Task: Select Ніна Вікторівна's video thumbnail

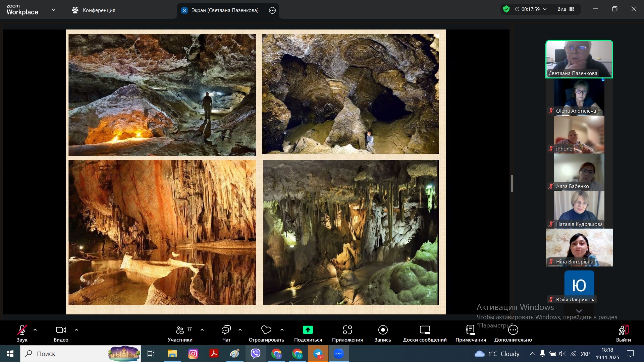Action: pyautogui.click(x=579, y=248)
